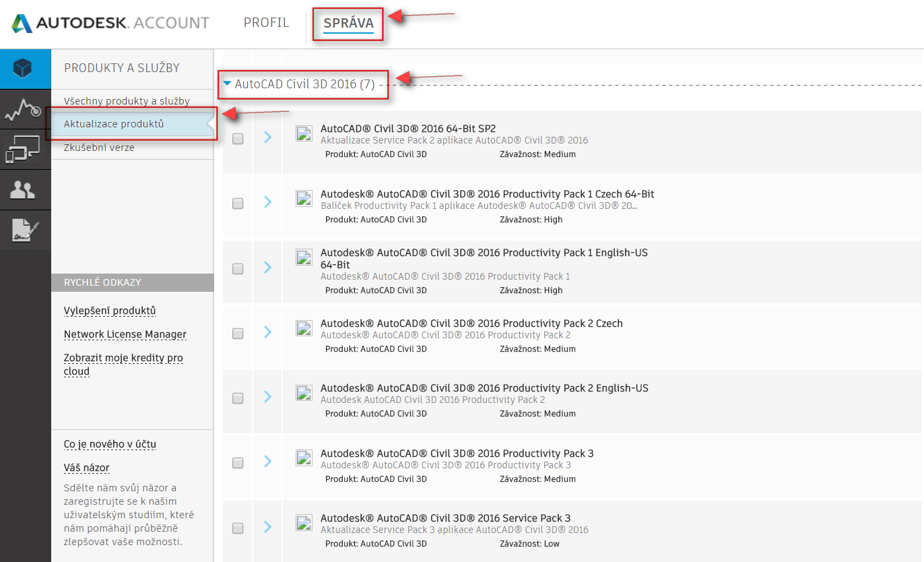Expand details of Productivity Pack 2 English-US
924x562 pixels.
pyautogui.click(x=268, y=396)
